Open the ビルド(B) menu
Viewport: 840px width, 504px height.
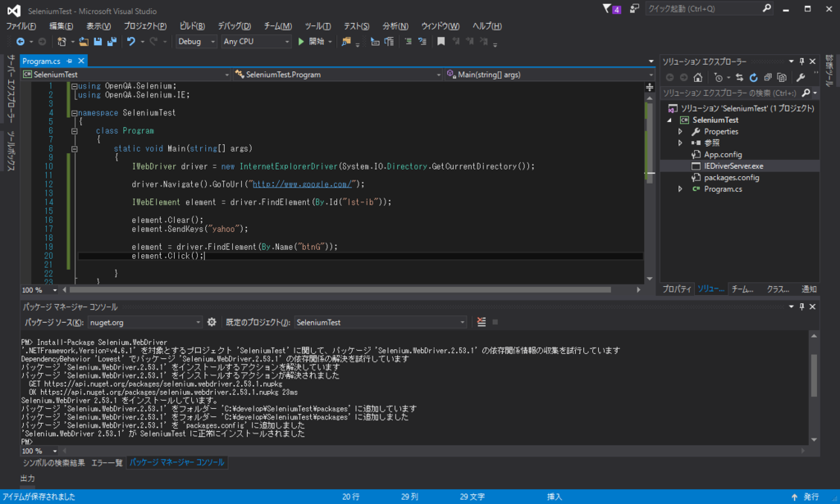[x=192, y=25]
